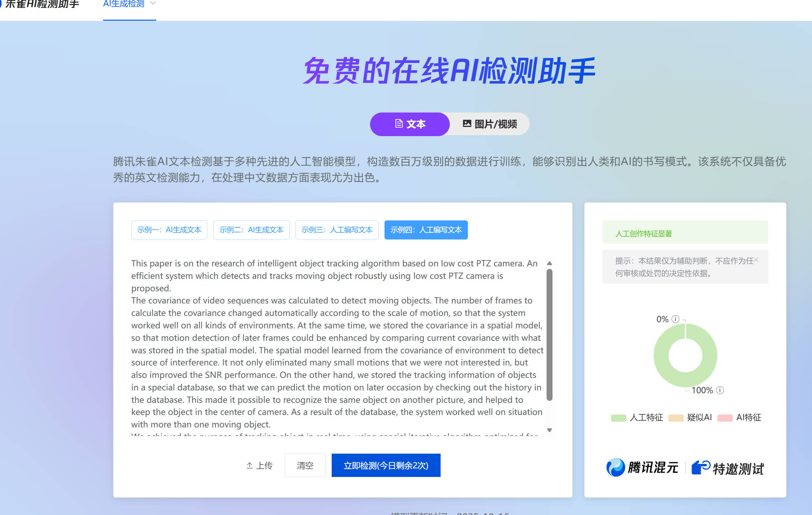Start detection with 立即检测 button
This screenshot has width=812, height=515.
(x=386, y=465)
